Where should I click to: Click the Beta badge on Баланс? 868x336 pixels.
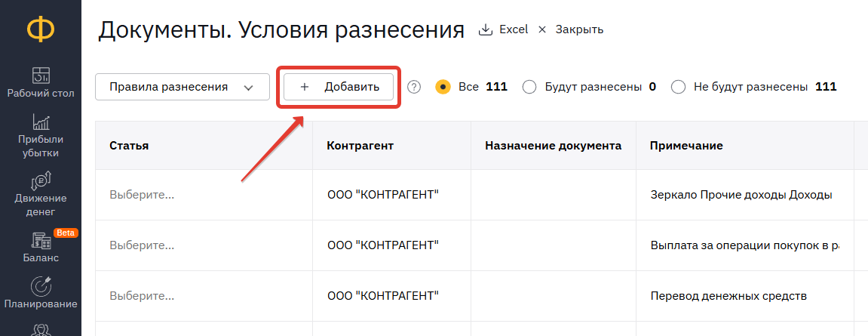pos(66,233)
